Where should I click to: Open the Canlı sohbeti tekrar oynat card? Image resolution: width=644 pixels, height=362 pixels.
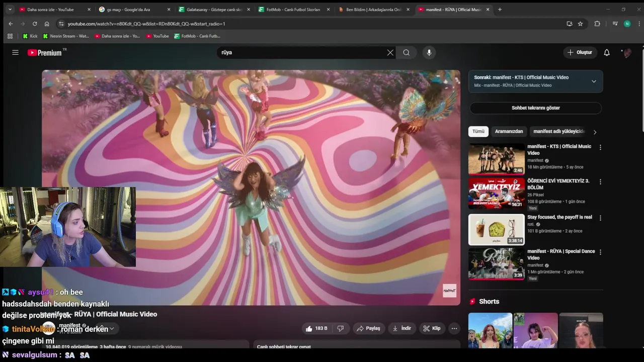(x=357, y=344)
